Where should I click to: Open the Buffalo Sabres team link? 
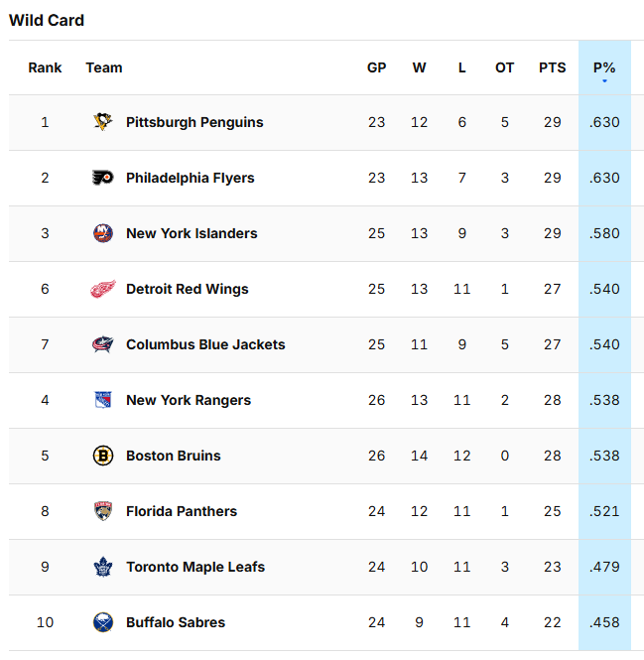[176, 622]
